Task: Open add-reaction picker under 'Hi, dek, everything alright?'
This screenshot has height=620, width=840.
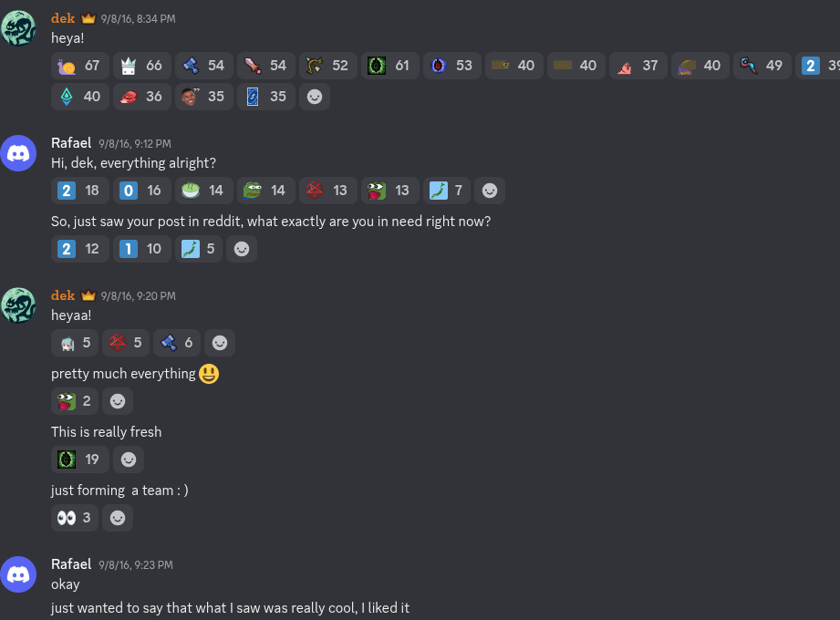Action: (x=490, y=191)
